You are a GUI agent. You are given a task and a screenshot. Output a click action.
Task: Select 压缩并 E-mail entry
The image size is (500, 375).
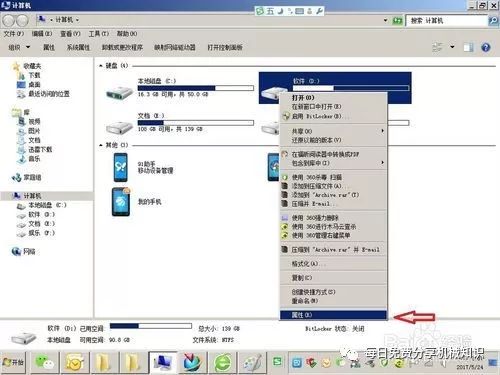tap(333, 204)
